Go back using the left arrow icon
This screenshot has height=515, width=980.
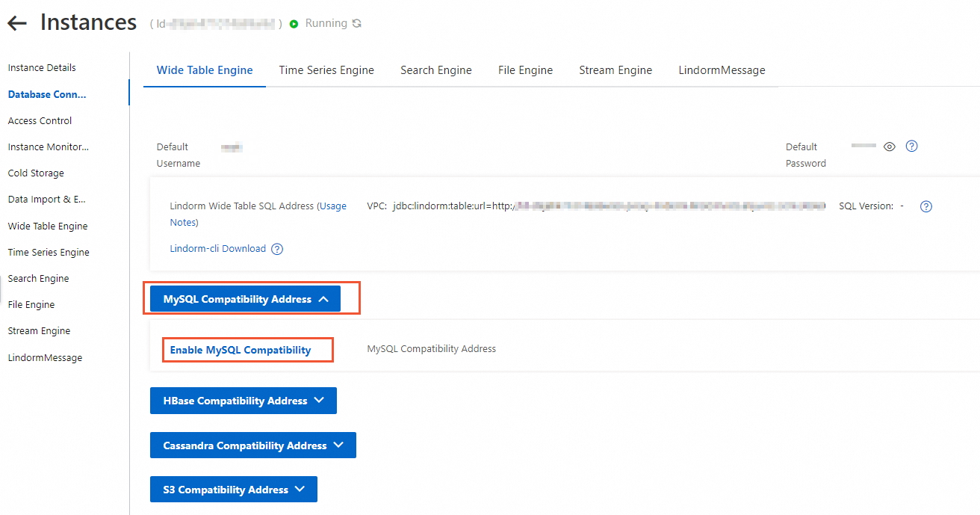17,23
